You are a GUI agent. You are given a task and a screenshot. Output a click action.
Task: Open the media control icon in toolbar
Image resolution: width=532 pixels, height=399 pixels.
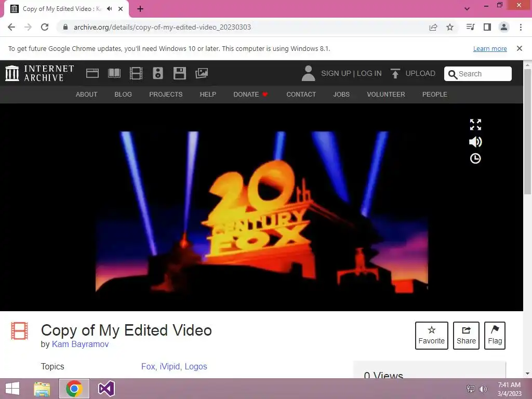point(470,27)
